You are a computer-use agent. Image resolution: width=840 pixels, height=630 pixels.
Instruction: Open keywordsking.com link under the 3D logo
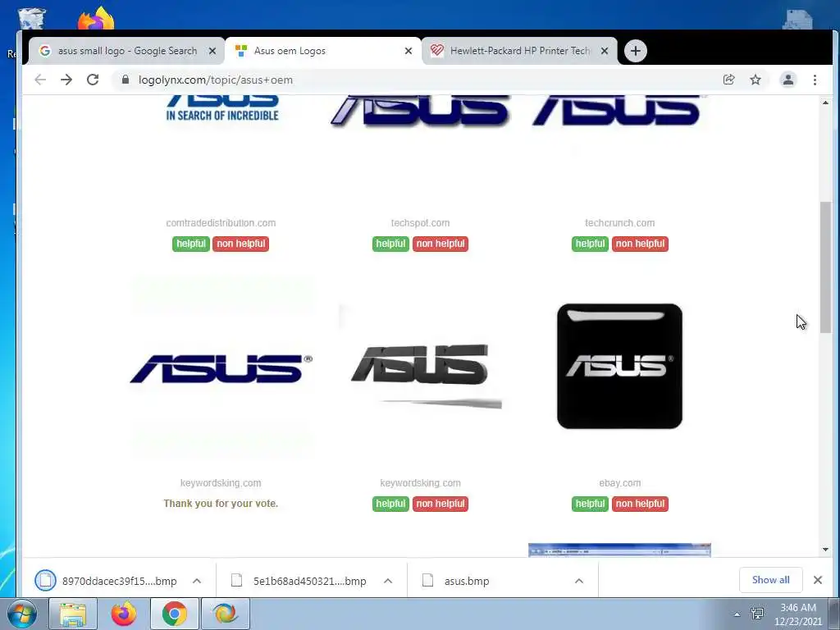(x=421, y=483)
